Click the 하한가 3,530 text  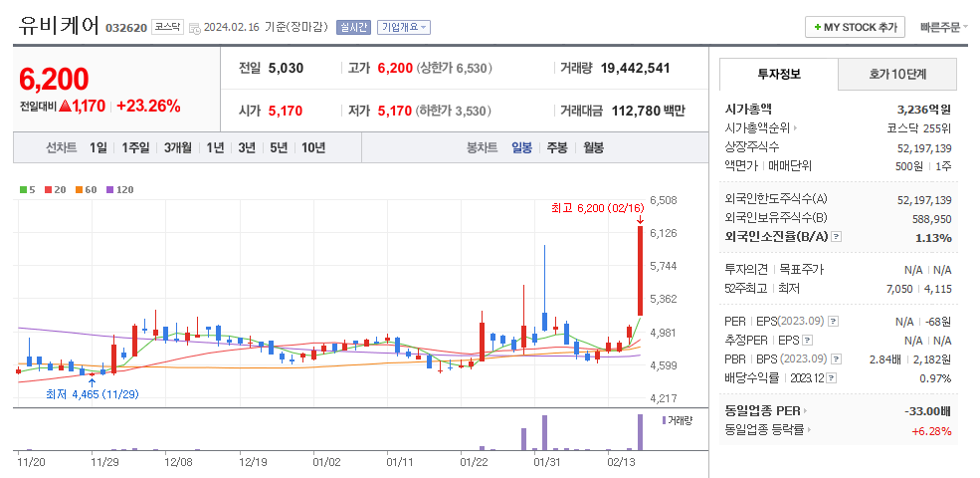coord(455,112)
